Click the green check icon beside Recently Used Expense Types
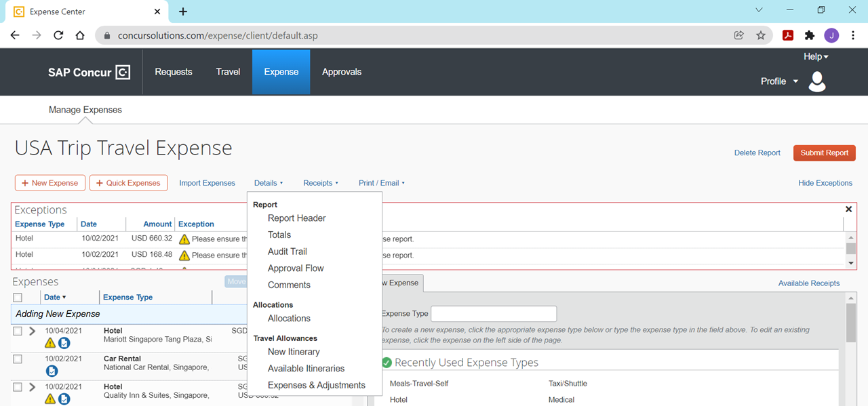 387,363
